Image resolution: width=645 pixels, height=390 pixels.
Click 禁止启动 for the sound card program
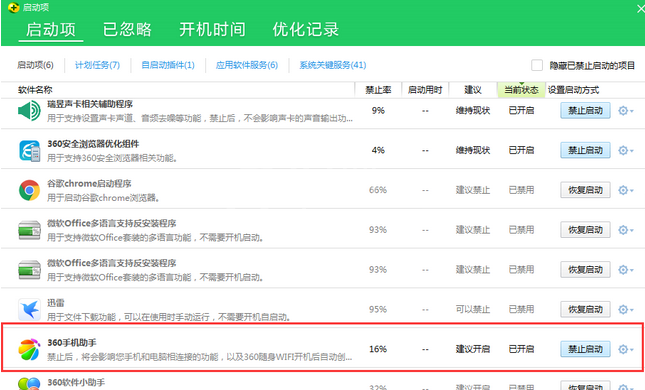coord(585,111)
